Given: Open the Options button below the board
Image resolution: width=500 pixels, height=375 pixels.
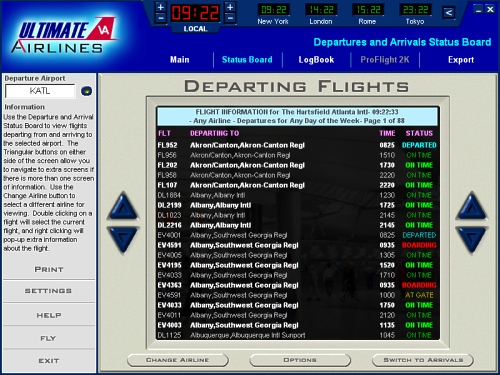Looking at the screenshot, I should pyautogui.click(x=300, y=360).
